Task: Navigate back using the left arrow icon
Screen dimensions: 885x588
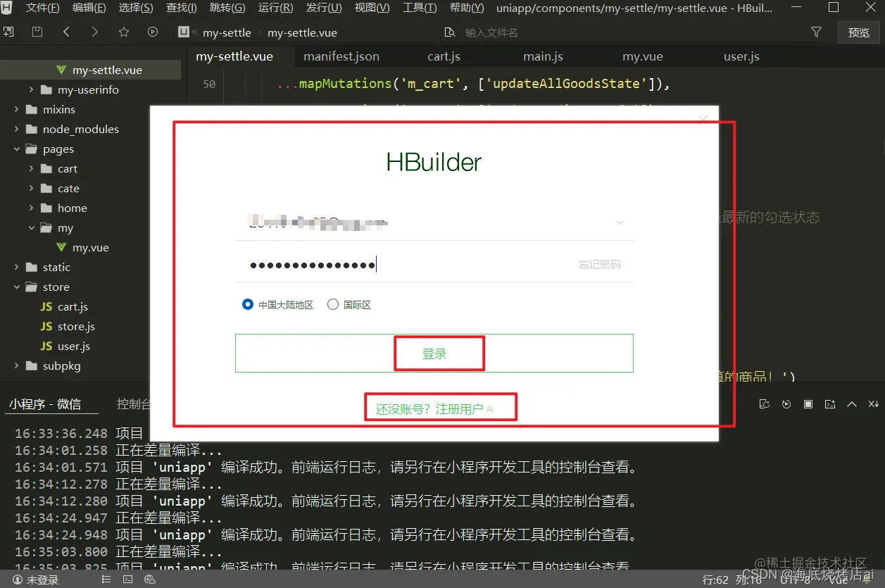Action: [x=66, y=32]
